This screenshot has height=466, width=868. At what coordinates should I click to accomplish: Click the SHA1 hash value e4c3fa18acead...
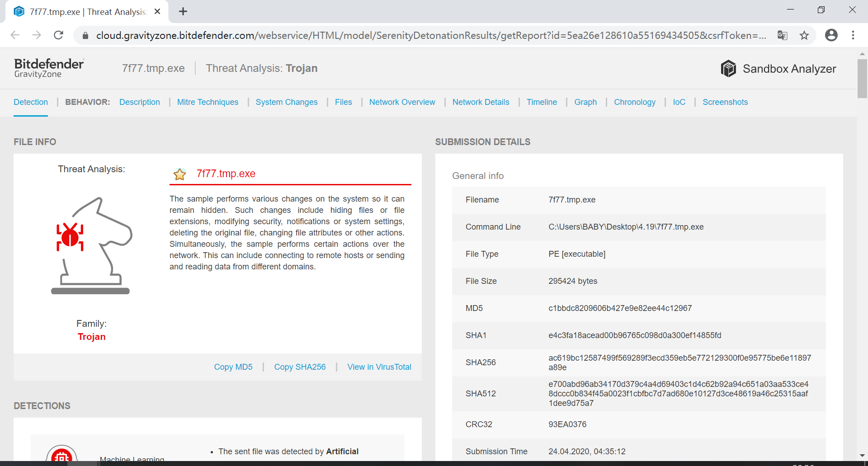pyautogui.click(x=635, y=335)
